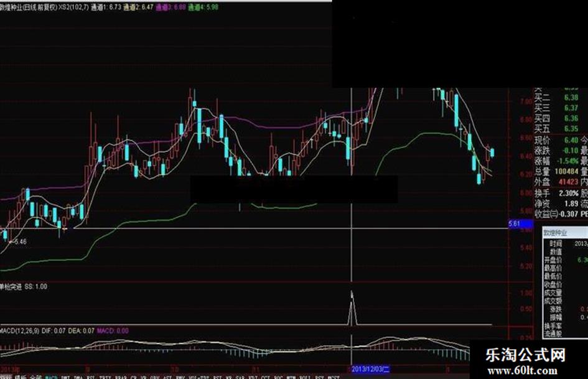Screen dimensions: 588x379
Task: Click the 涨幅 percentage -1.54%
Action: (567, 161)
